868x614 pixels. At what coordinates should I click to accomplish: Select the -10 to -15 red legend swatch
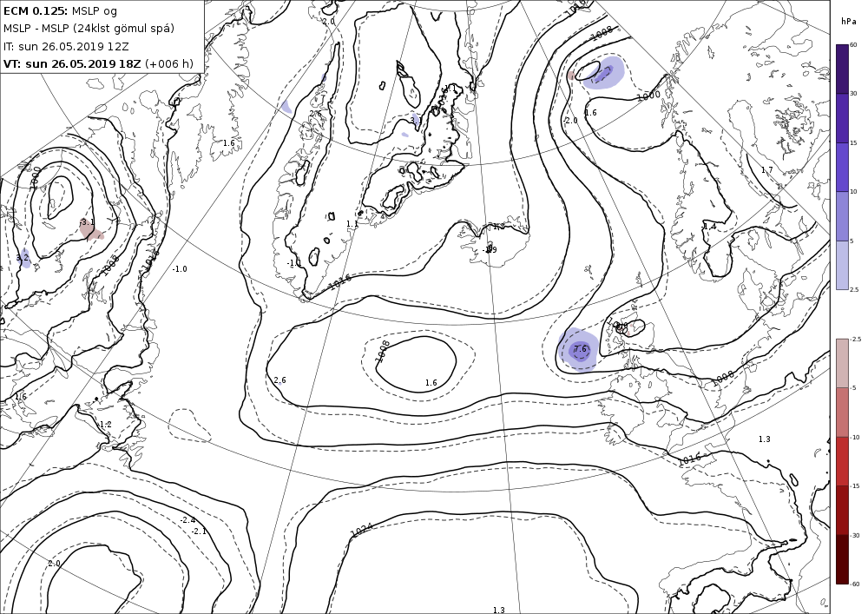841,461
